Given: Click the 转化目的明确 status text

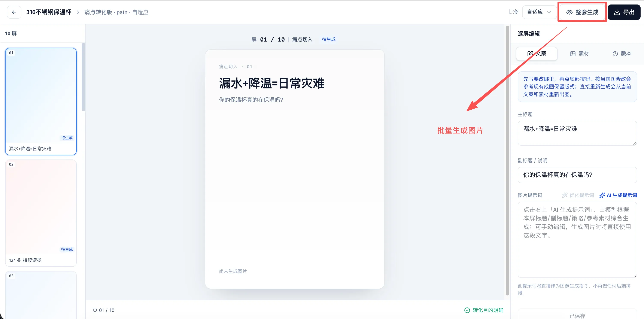Looking at the screenshot, I should pos(488,310).
